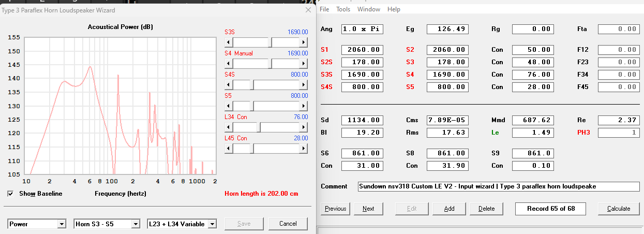
Task: Click the Mmd field showing 687.62
Action: [x=533, y=120]
